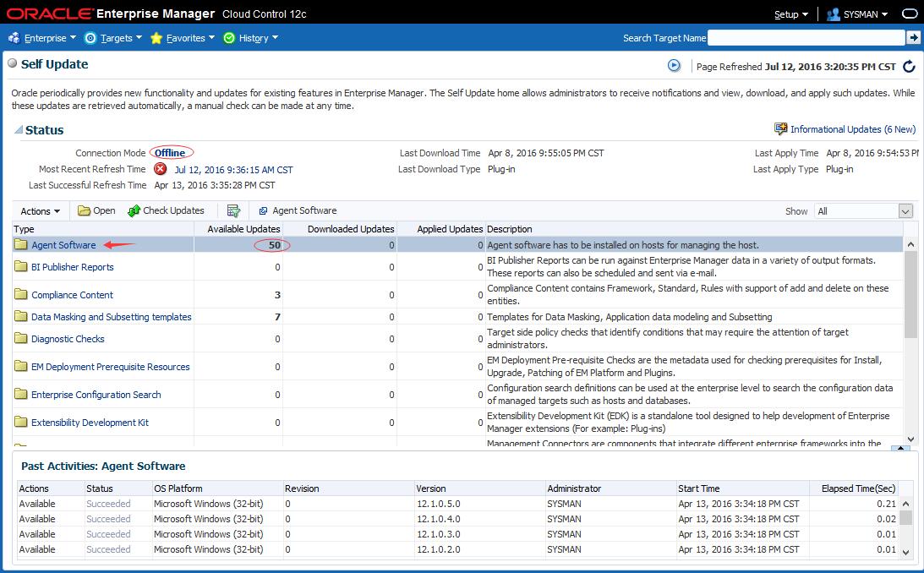The height and width of the screenshot is (573, 924).
Task: Select the 12.1.0.5.0 version row
Action: [x=458, y=504]
